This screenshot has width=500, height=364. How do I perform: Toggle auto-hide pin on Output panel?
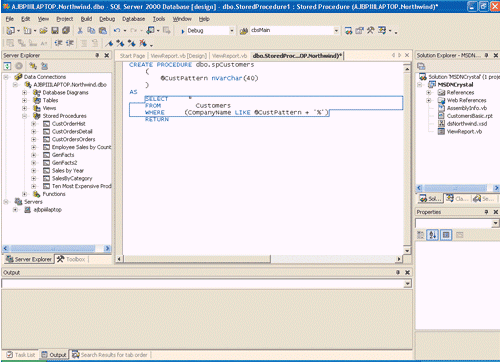(x=398, y=272)
